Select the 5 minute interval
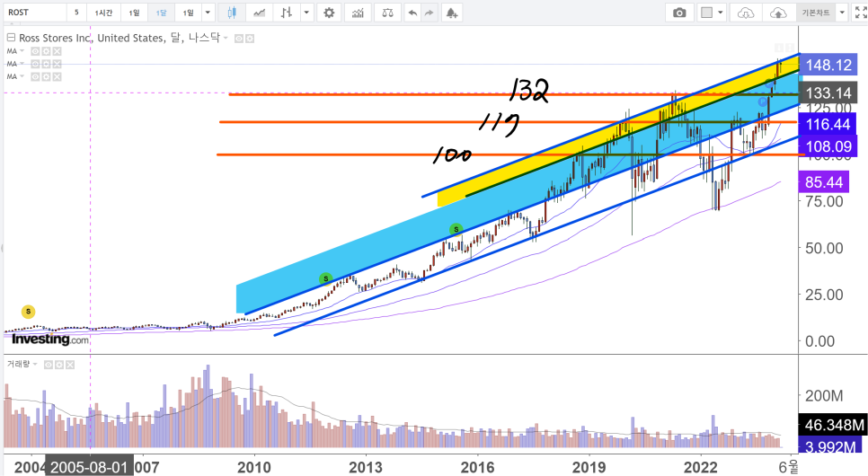 tap(76, 13)
